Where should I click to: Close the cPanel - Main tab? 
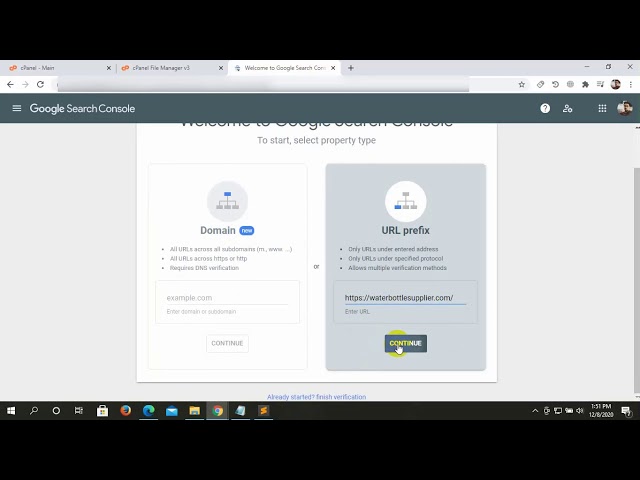pyautogui.click(x=109, y=68)
